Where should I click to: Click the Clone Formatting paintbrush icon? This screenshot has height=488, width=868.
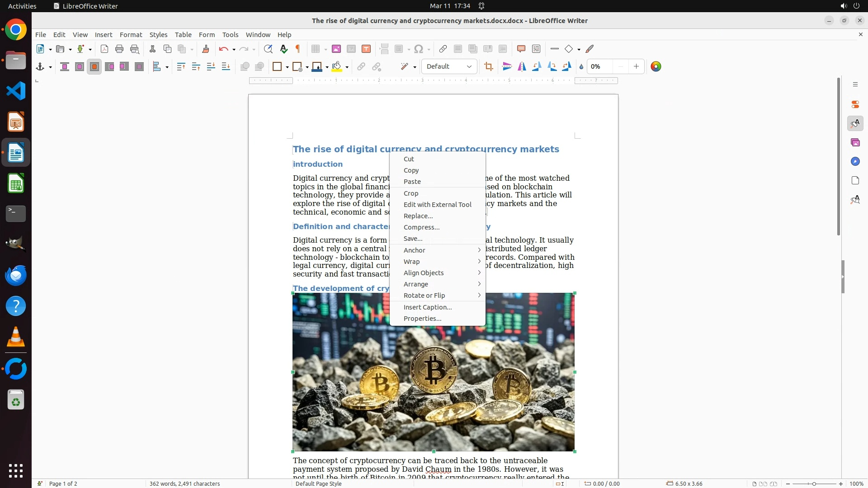(206, 49)
